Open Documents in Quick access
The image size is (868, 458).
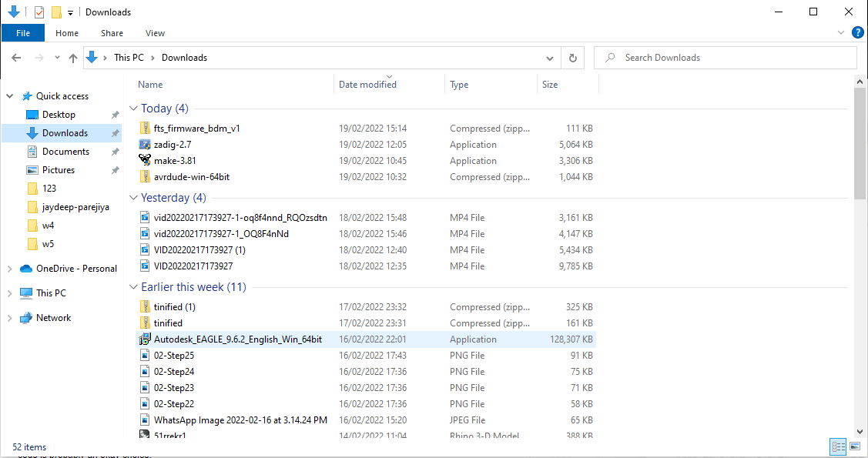pyautogui.click(x=66, y=152)
